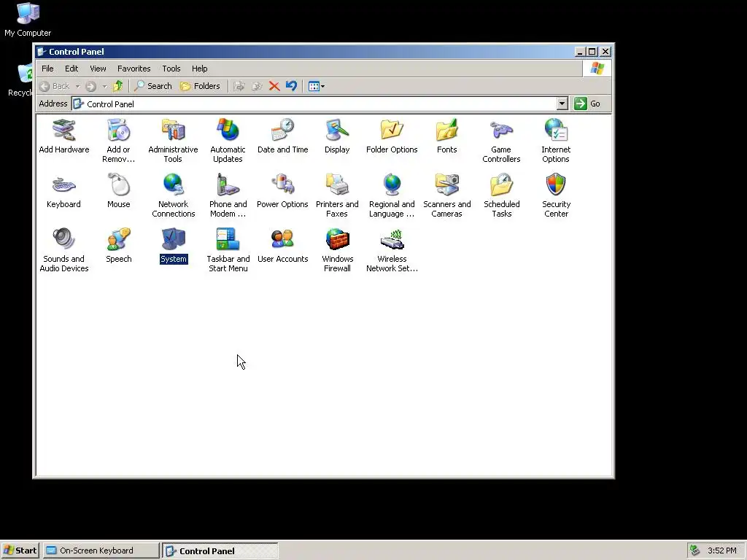Click the Undo toolbar icon
The width and height of the screenshot is (747, 560).
(292, 86)
